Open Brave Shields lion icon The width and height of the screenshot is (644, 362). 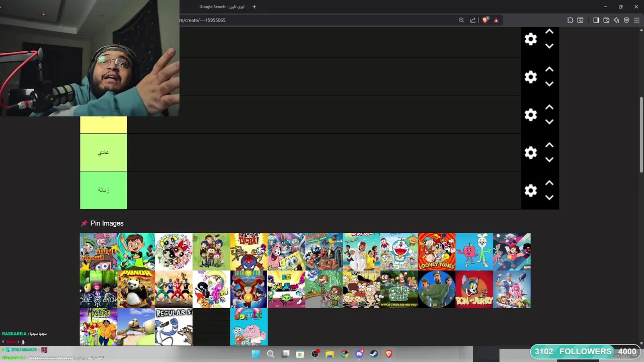coord(485,20)
